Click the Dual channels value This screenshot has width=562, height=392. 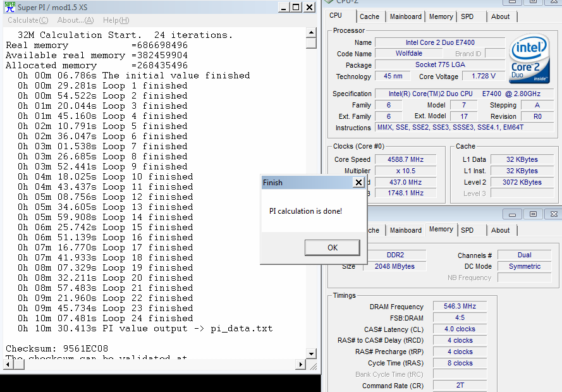pos(524,255)
